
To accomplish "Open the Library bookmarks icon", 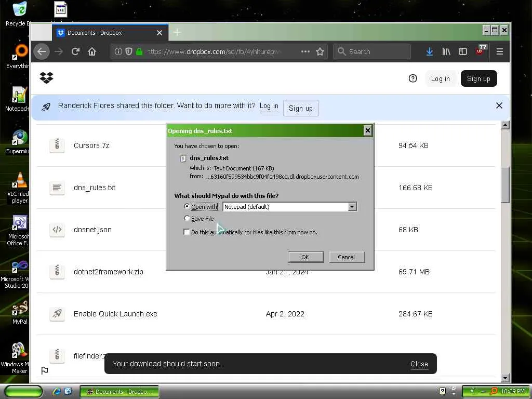I will click(446, 51).
